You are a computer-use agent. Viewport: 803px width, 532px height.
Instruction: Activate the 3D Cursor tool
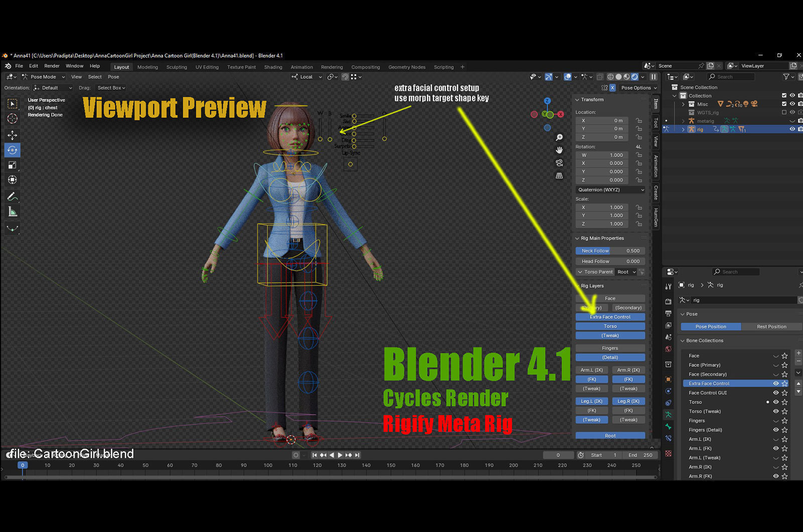(13, 118)
